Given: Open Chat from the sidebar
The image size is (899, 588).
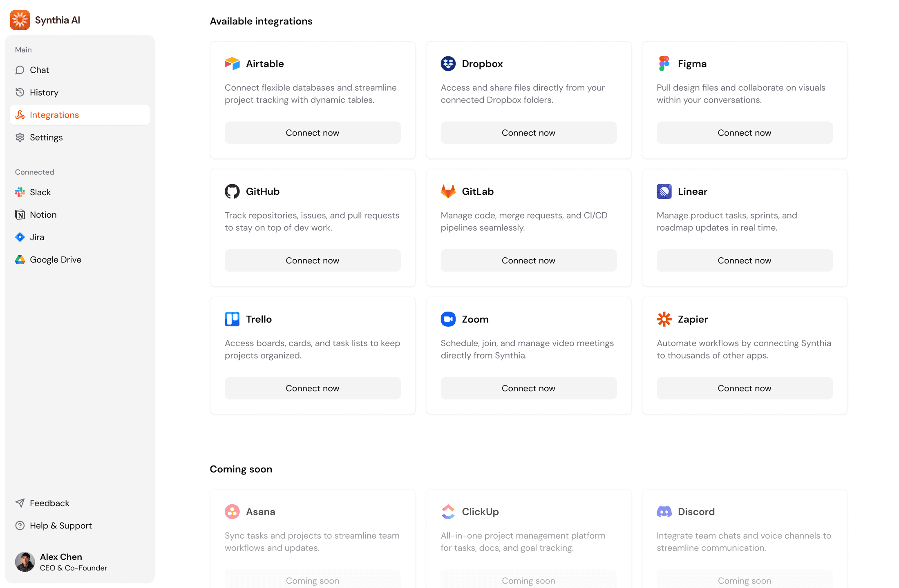Looking at the screenshot, I should 39,70.
